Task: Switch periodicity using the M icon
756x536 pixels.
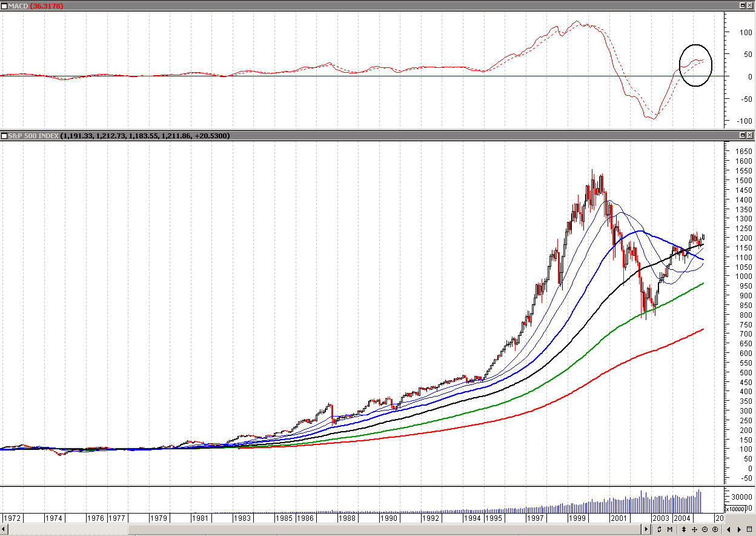Action: 671,529
